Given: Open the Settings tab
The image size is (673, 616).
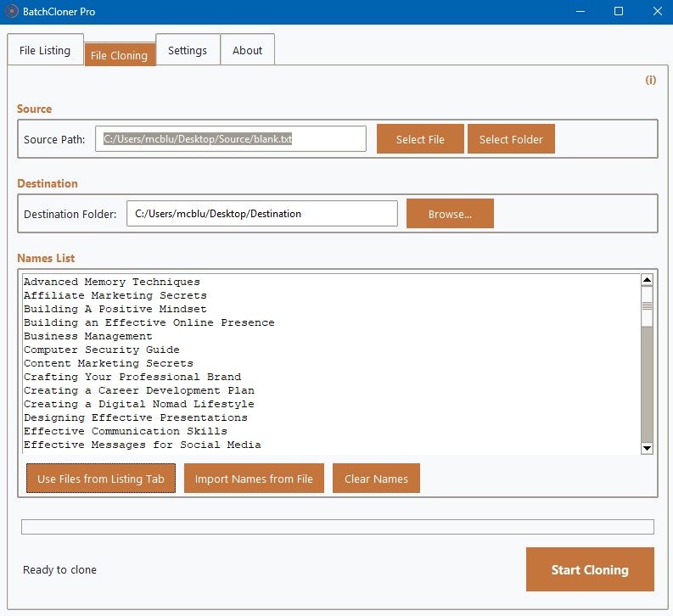Looking at the screenshot, I should [x=188, y=50].
